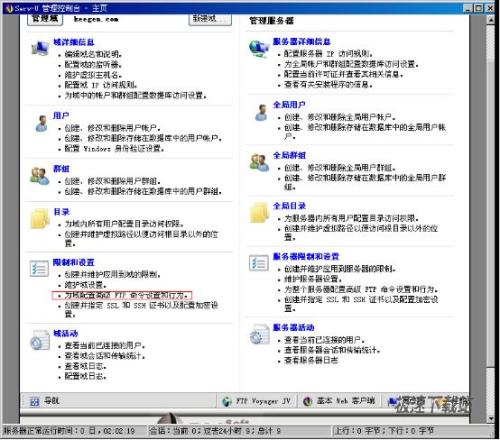Open the 服务器活动 gear document icon
The width and height of the screenshot is (500, 440).
pos(259,334)
